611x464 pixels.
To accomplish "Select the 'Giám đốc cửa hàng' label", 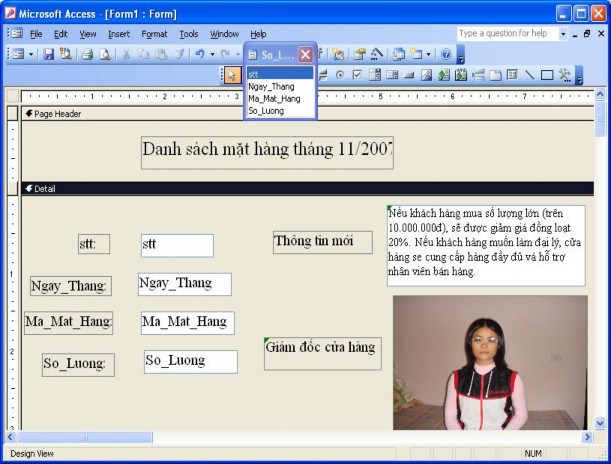I will coord(323,353).
